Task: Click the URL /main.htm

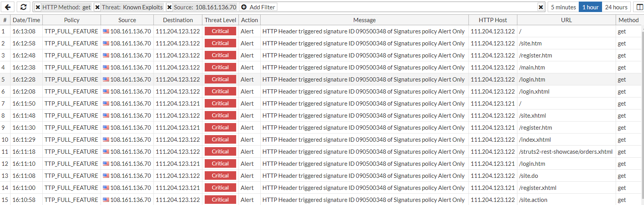Action: [x=532, y=68]
